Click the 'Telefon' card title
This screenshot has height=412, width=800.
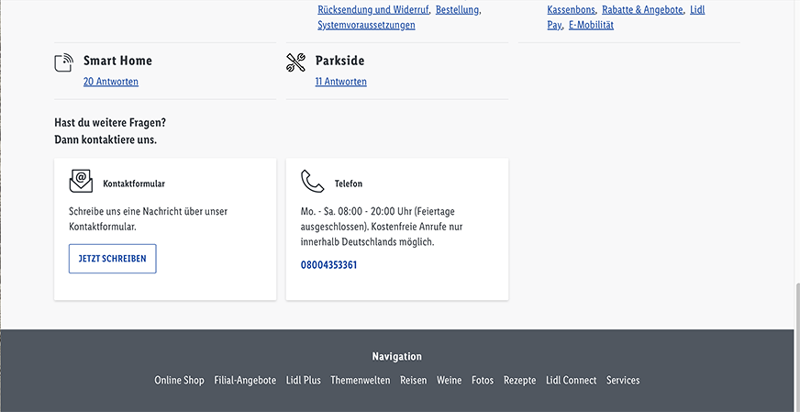[x=348, y=184]
